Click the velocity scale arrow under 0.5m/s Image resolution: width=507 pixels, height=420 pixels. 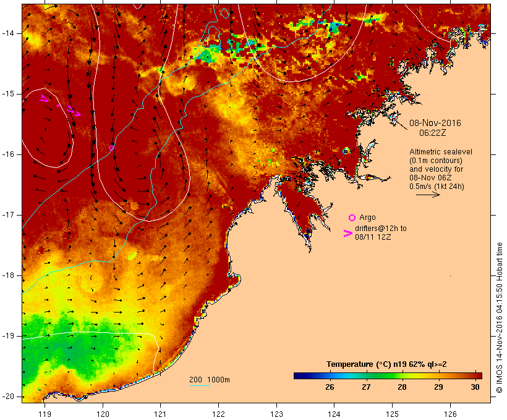tap(428, 195)
